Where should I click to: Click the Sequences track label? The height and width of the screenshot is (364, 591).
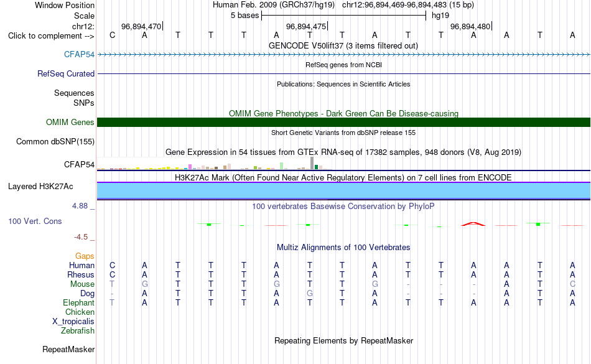click(74, 93)
